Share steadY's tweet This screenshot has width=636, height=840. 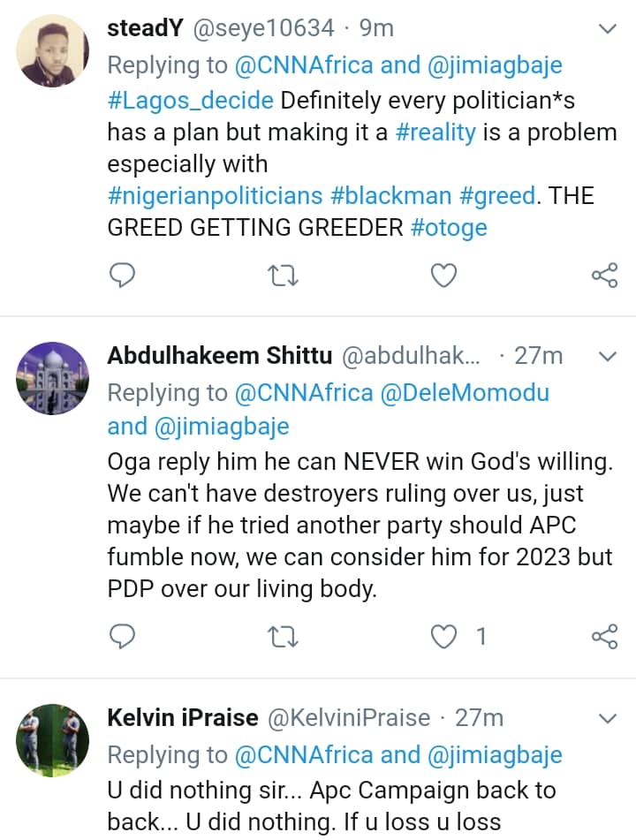pyautogui.click(x=604, y=276)
